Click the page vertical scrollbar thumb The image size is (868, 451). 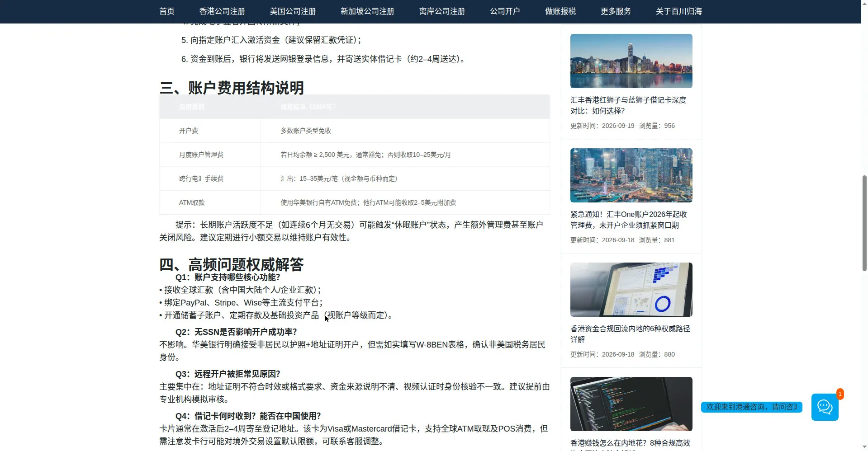[864, 223]
